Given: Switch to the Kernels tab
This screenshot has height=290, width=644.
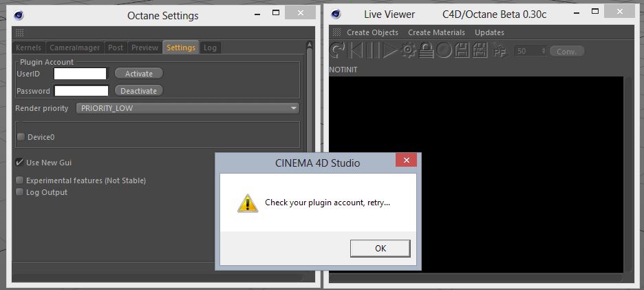Looking at the screenshot, I should [x=28, y=48].
